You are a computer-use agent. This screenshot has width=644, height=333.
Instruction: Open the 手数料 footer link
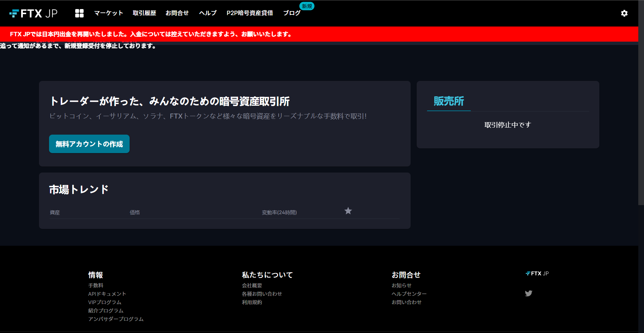(96, 285)
